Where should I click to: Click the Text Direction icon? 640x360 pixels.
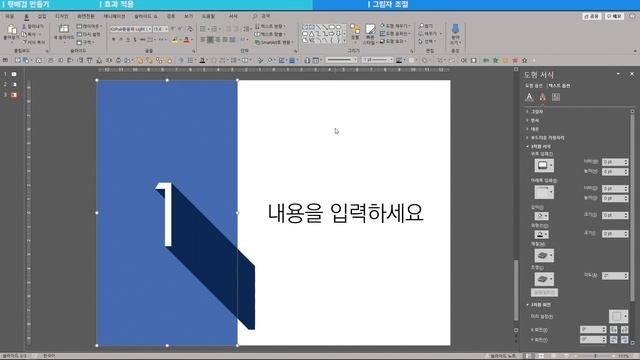pyautogui.click(x=258, y=26)
